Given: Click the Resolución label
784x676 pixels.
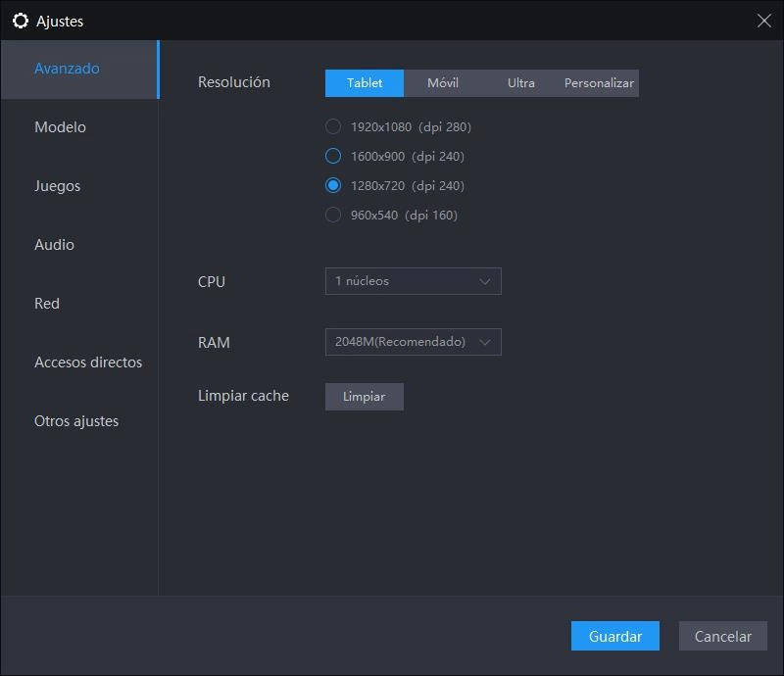Looking at the screenshot, I should pyautogui.click(x=234, y=82).
